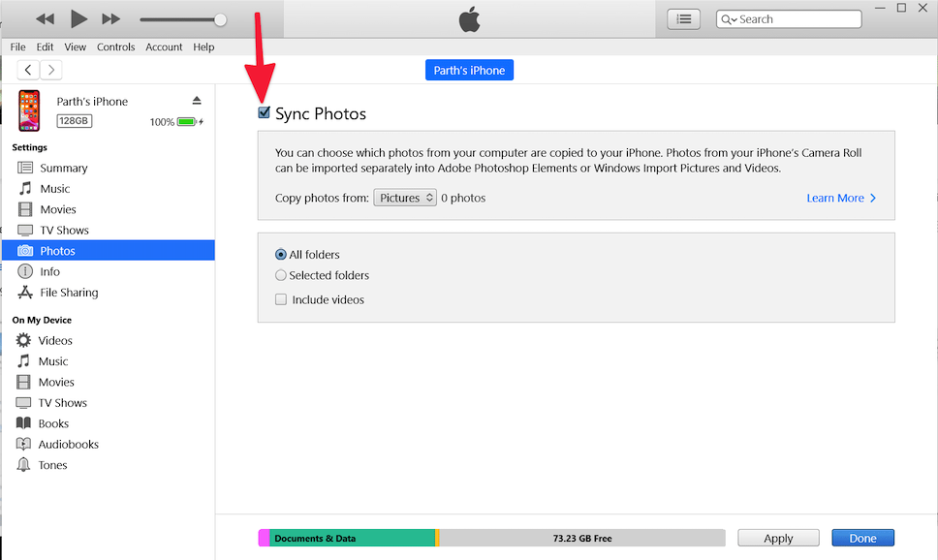938x560 pixels.
Task: Rewind to the previous track
Action: 45,18
